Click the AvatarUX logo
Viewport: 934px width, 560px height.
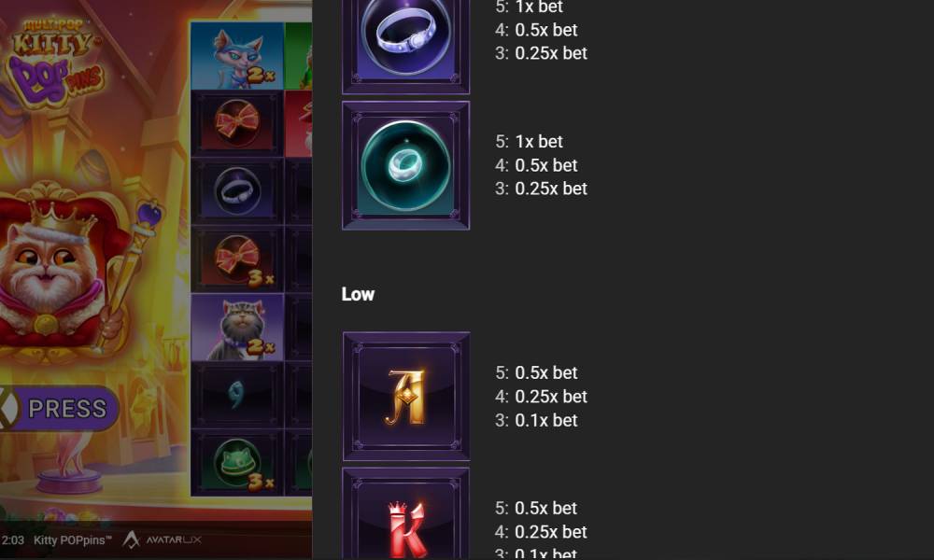[163, 539]
